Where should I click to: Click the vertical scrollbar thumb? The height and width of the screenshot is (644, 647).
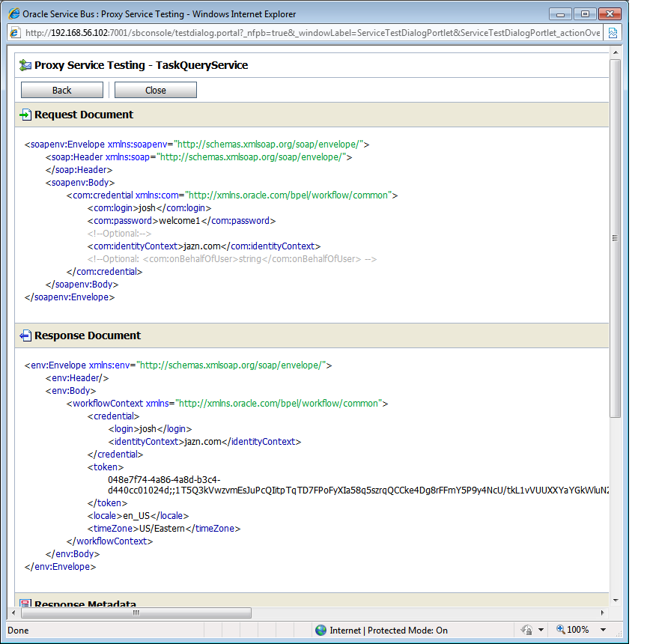[616, 238]
